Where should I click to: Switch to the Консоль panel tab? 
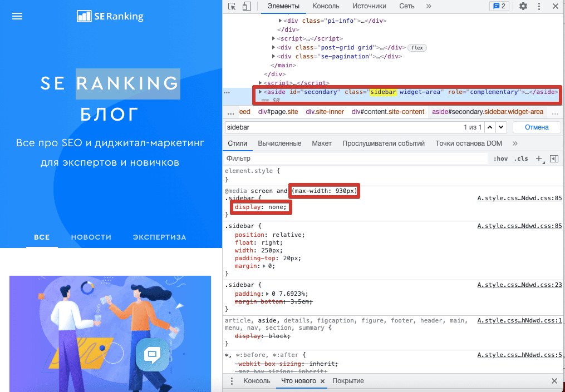(326, 6)
